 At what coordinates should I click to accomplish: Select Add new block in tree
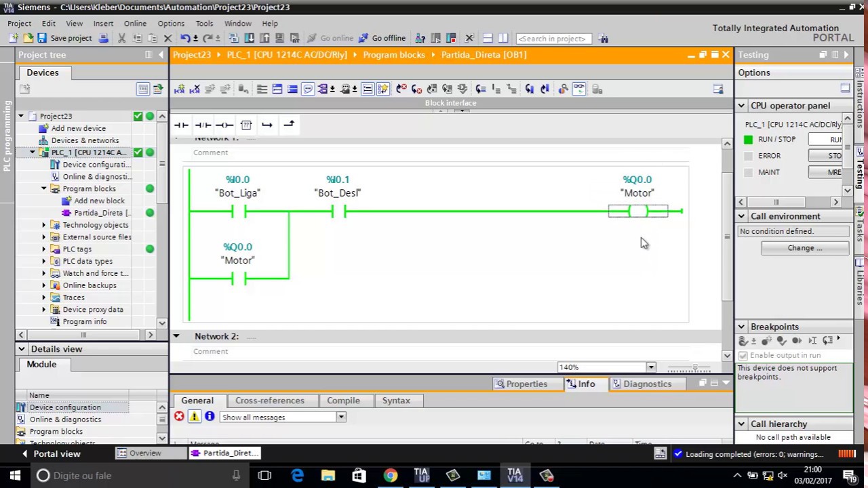[100, 201]
